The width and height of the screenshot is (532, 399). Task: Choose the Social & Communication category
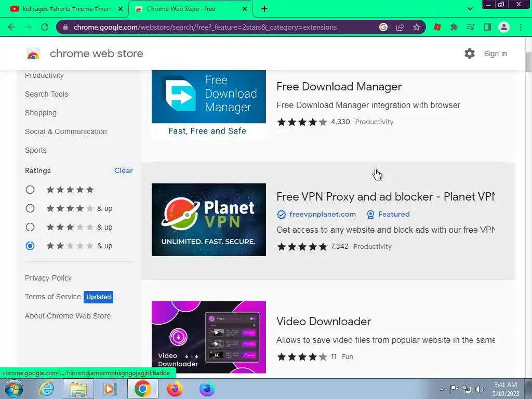point(66,131)
